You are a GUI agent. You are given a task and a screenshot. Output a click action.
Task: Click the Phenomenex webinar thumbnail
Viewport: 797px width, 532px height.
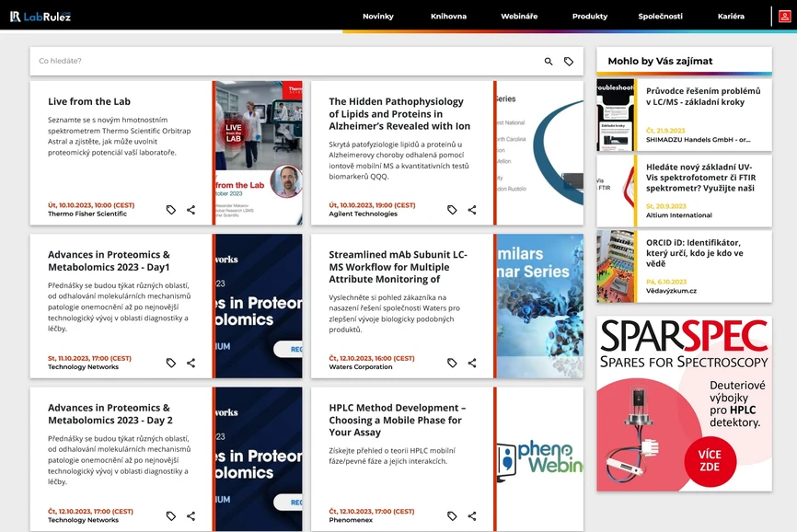(x=540, y=459)
